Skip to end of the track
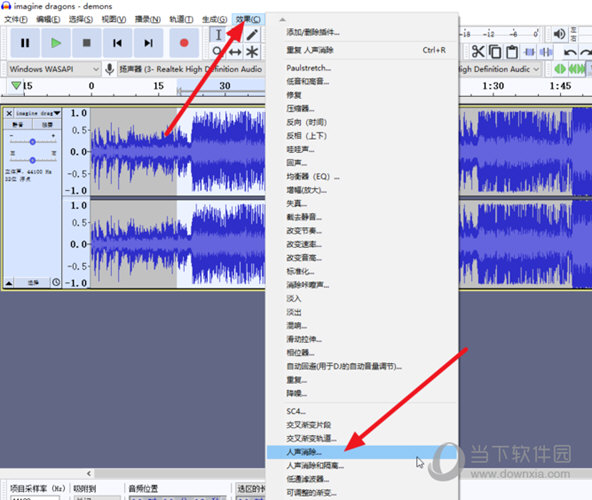Image resolution: width=592 pixels, height=500 pixels. click(148, 43)
